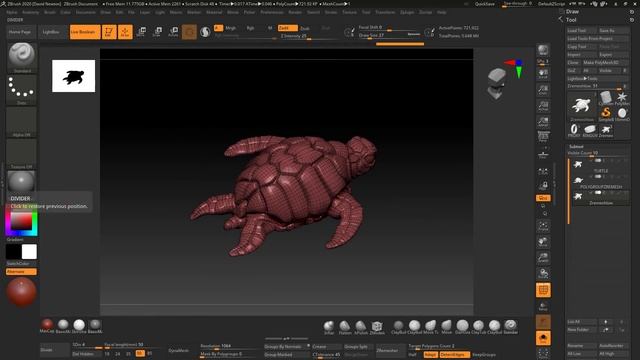Select the Inflat brush in bottom shelf
Image resolution: width=640 pixels, height=360 pixels.
coord(329,327)
